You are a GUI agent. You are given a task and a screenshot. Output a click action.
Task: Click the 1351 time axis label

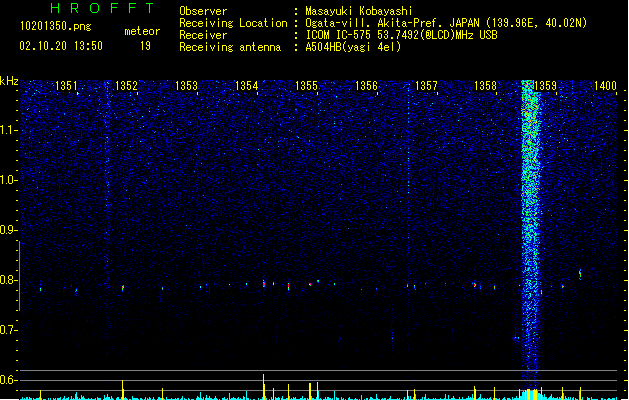(66, 86)
